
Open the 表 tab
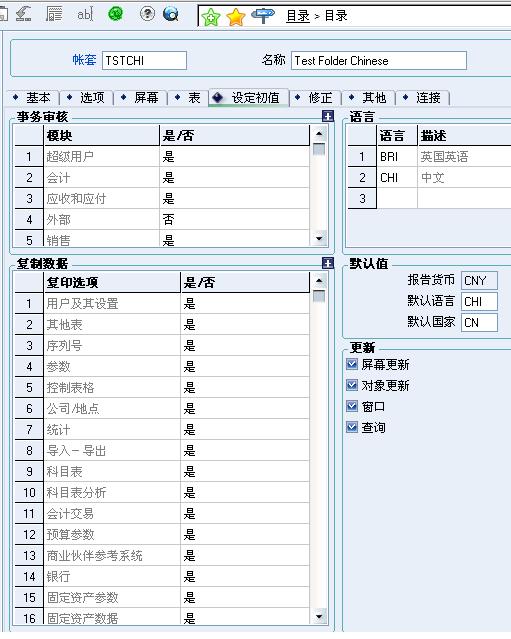tap(188, 98)
